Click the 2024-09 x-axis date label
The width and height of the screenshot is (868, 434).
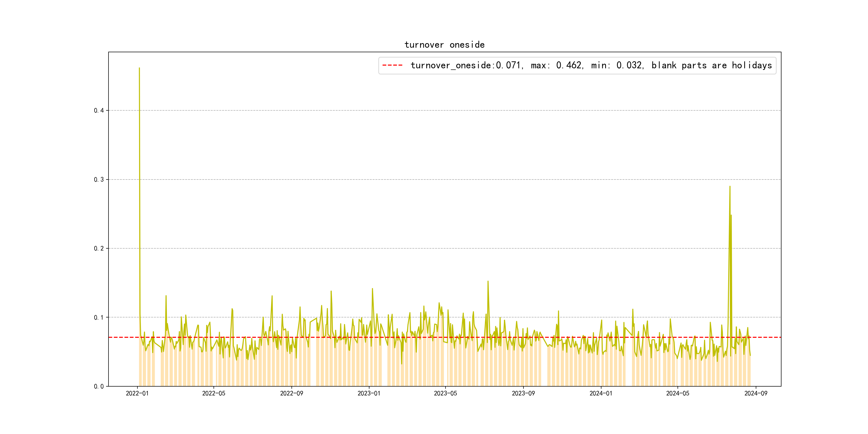(755, 394)
